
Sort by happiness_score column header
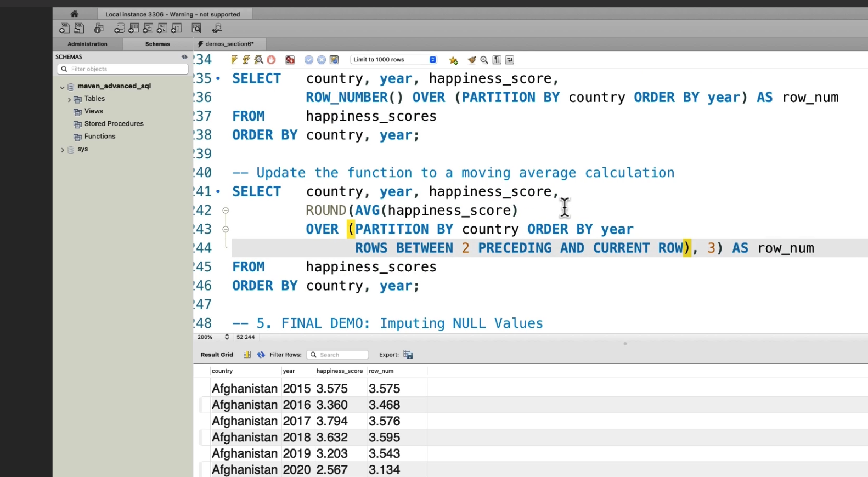coord(340,371)
